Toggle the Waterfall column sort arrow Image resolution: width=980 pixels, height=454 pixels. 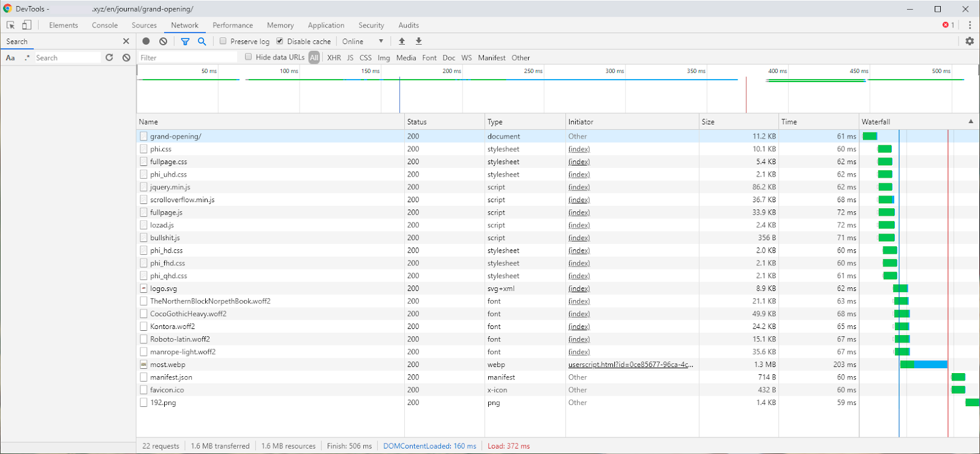click(970, 121)
